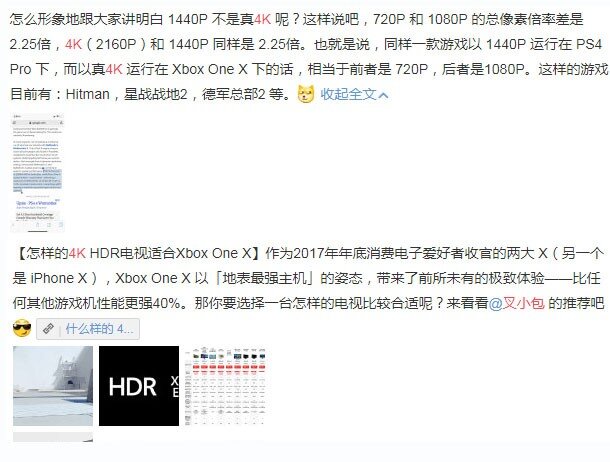Open the HDR black thumbnail image
This screenshot has width=610, height=462.
click(x=139, y=386)
